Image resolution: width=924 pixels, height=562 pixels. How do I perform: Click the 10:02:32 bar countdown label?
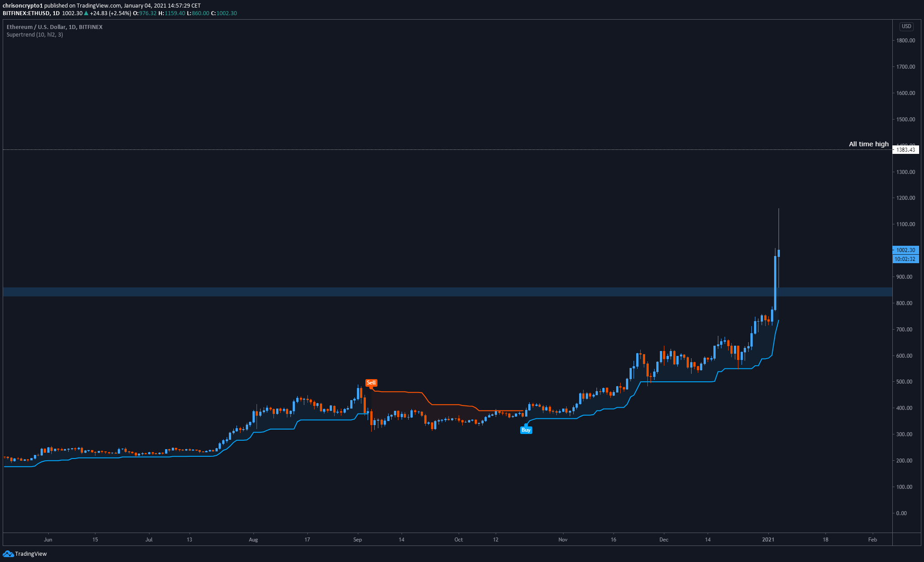click(906, 259)
